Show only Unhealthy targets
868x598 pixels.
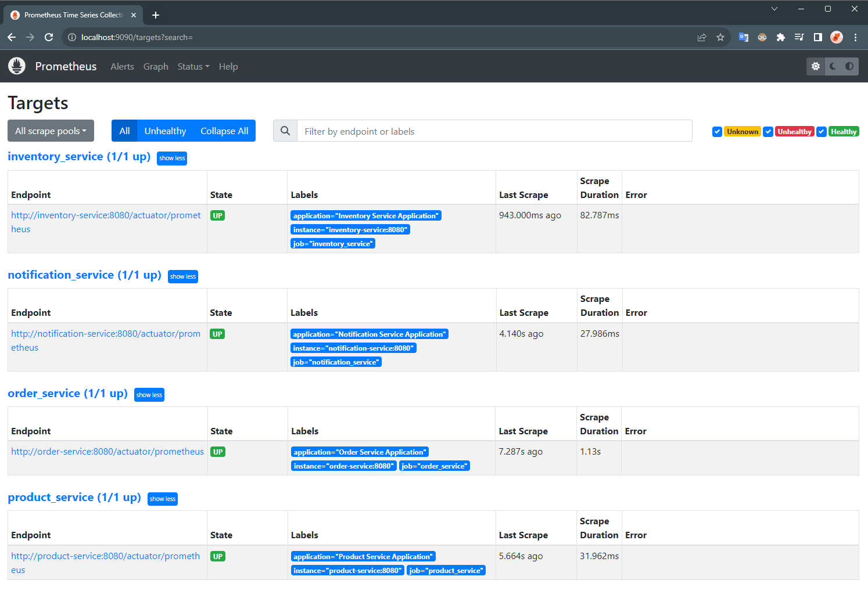click(165, 131)
